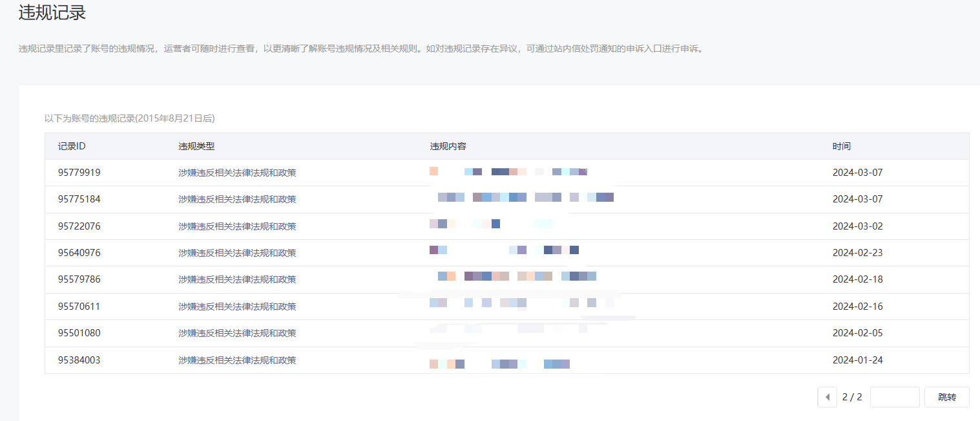Click the date 2024-02-23 cell

click(x=857, y=253)
